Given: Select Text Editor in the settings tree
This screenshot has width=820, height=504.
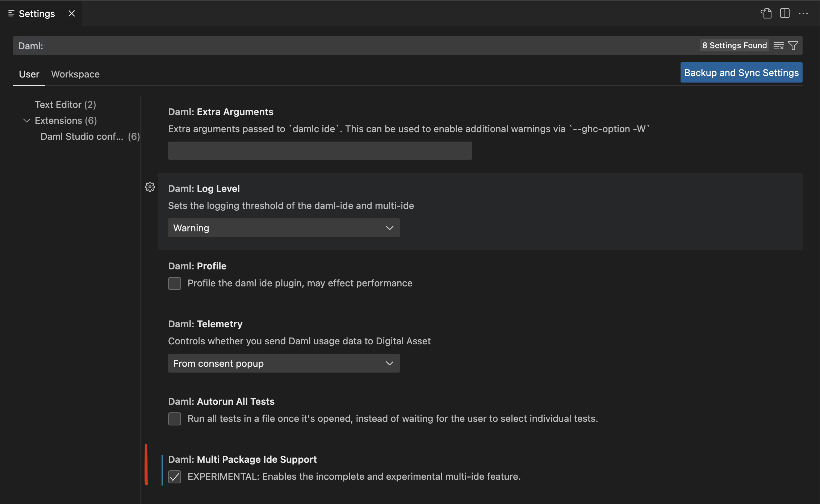Looking at the screenshot, I should click(x=66, y=105).
